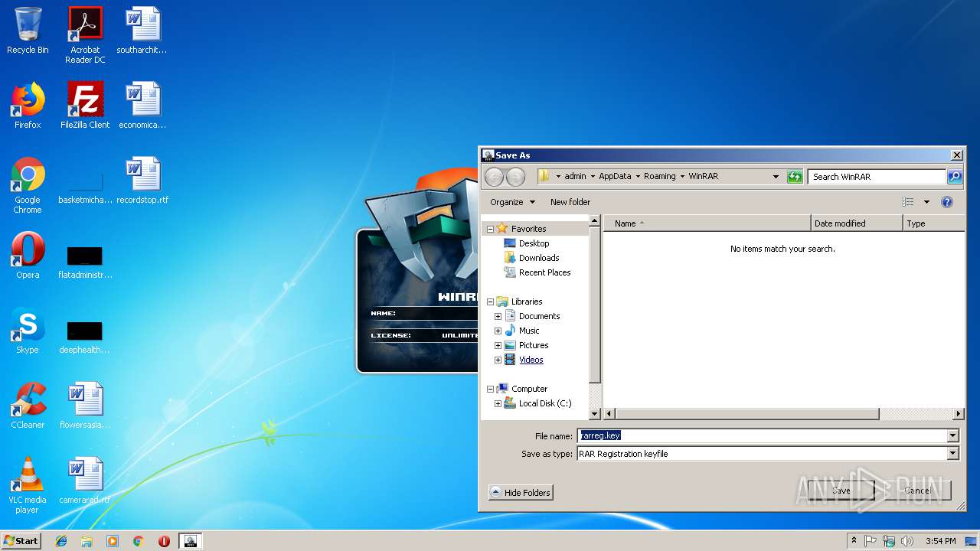Open the File name dropdown list
The height and width of the screenshot is (551, 980).
(953, 436)
